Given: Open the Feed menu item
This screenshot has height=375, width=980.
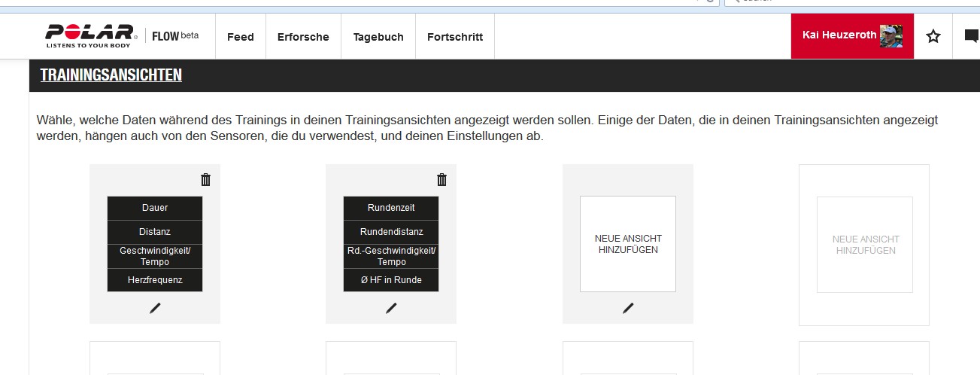Looking at the screenshot, I should click(x=240, y=37).
